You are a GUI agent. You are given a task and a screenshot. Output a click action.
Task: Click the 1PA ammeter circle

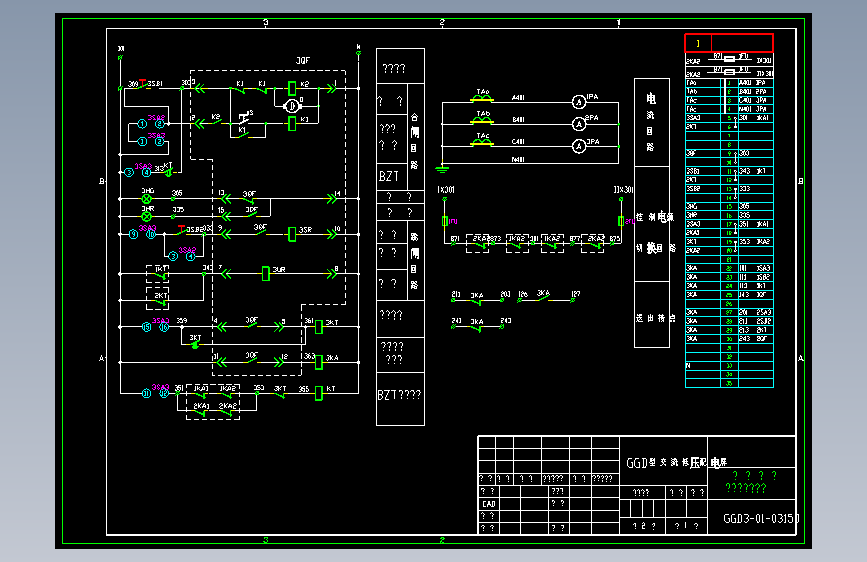pyautogui.click(x=578, y=102)
